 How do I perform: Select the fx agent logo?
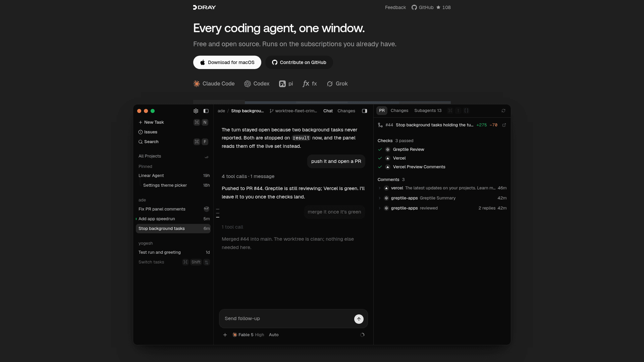click(306, 84)
